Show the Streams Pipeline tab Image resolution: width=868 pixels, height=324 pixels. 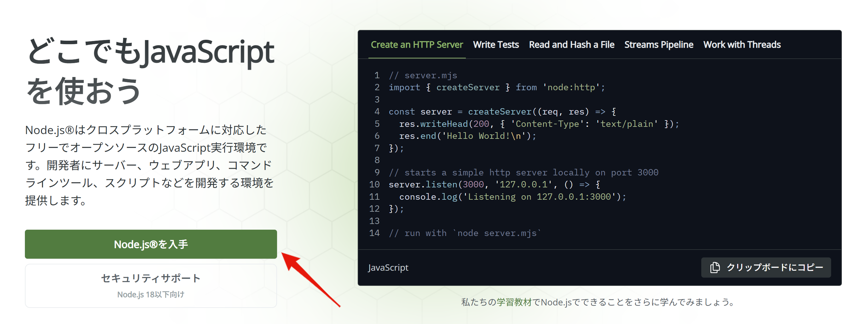click(x=659, y=44)
